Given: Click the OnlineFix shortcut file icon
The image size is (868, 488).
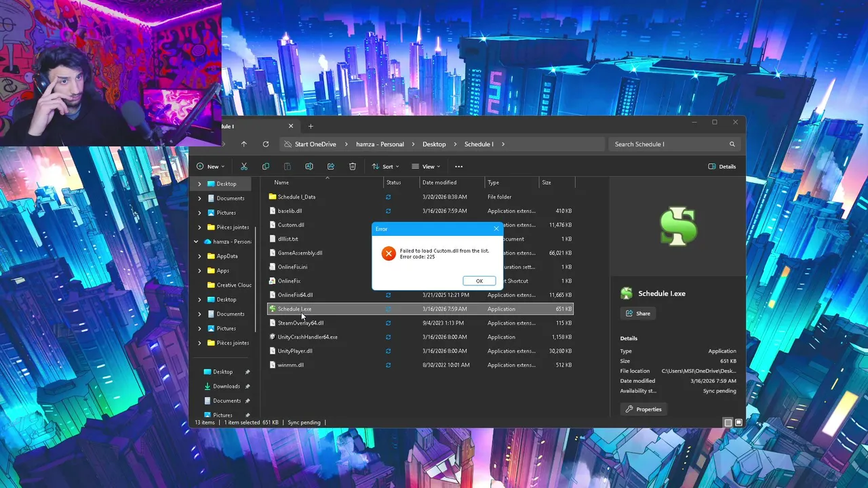Looking at the screenshot, I should tap(273, 281).
